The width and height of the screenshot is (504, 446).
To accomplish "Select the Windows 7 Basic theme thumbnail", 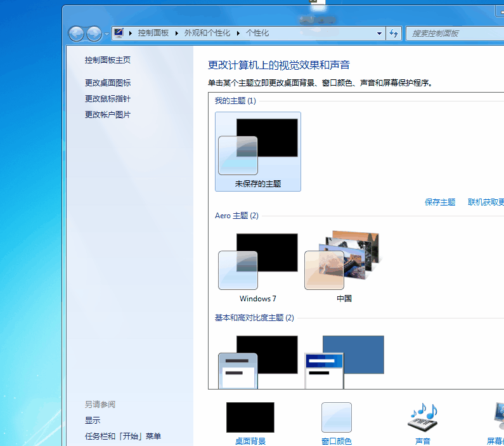I will 258,362.
